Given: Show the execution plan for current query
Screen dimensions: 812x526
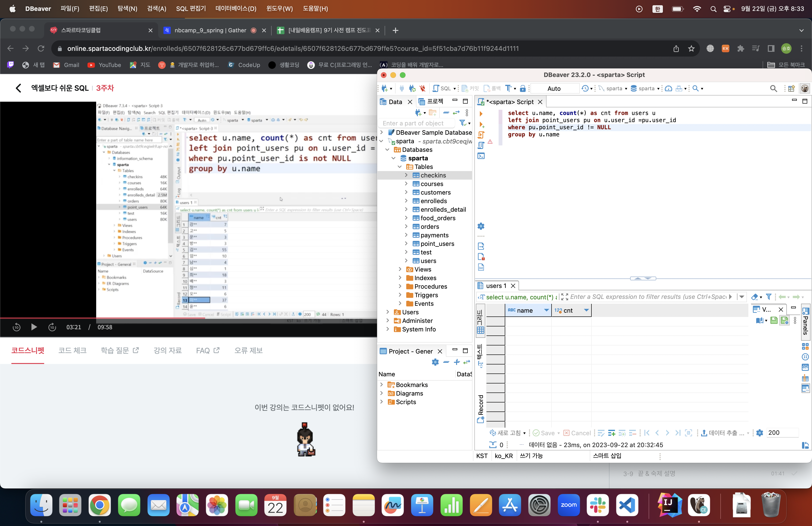Looking at the screenshot, I should coord(481,145).
